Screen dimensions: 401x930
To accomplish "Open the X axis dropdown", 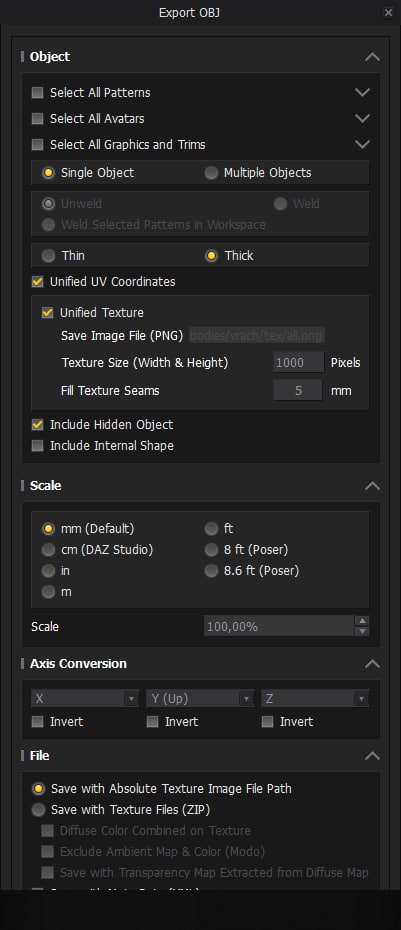I will [x=85, y=699].
